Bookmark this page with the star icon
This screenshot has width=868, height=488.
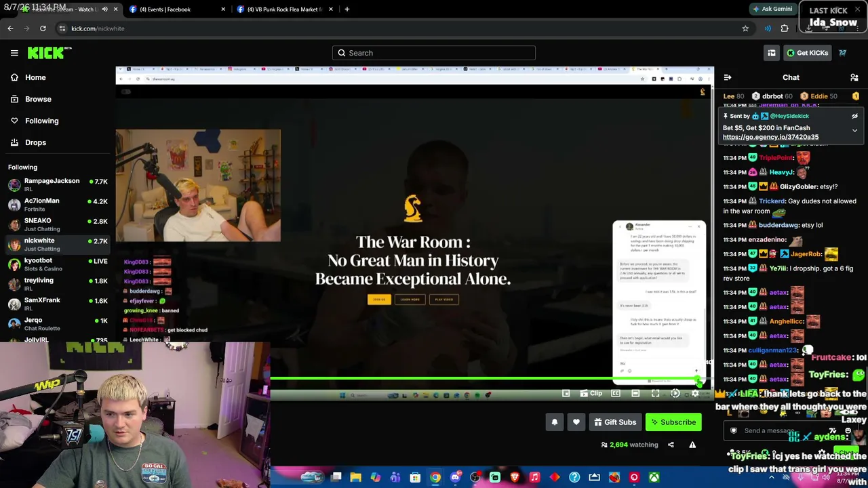tap(745, 28)
